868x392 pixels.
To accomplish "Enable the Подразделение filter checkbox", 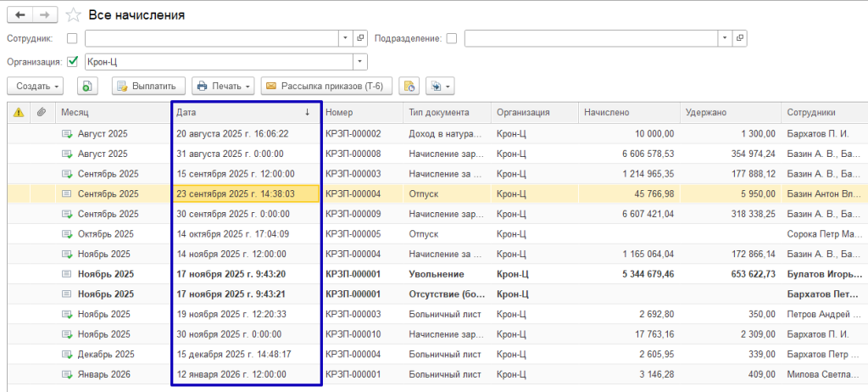I will pyautogui.click(x=452, y=38).
